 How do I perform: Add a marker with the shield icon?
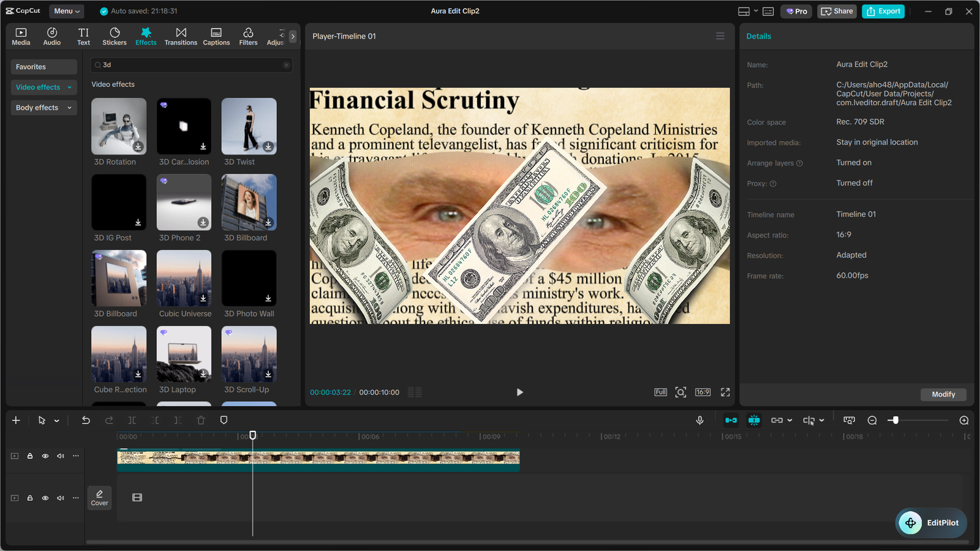click(x=224, y=421)
